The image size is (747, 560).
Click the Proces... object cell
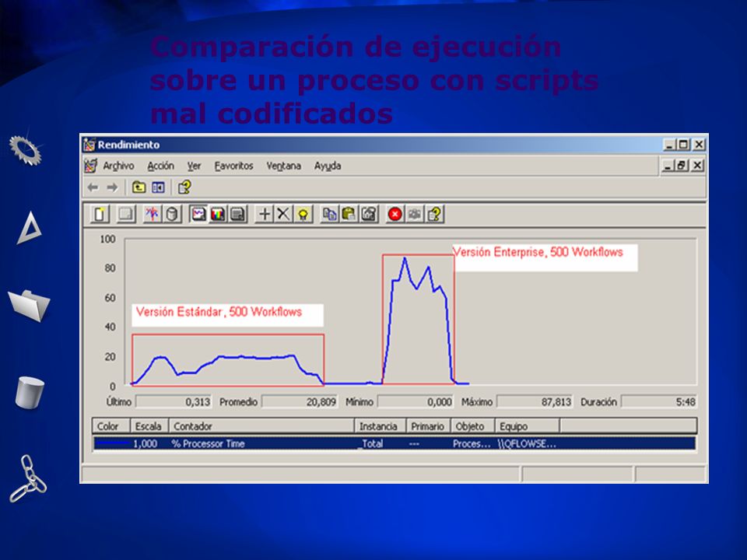coord(472,444)
